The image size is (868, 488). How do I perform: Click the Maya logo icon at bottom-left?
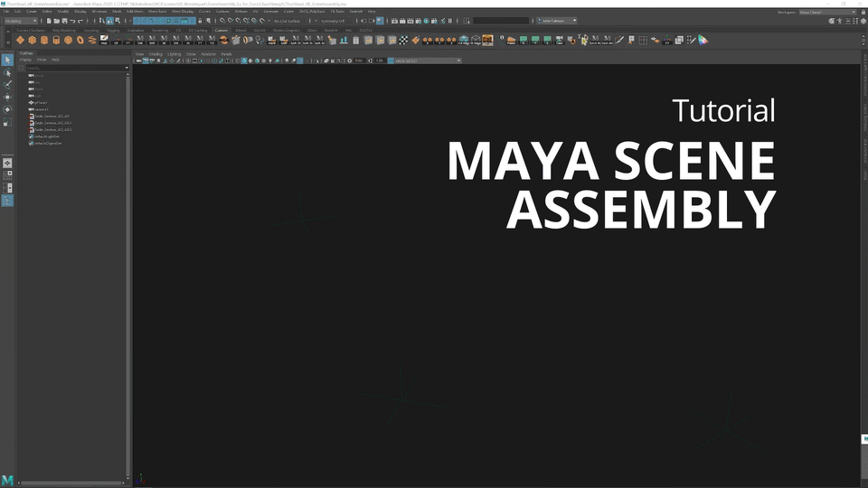coord(7,479)
